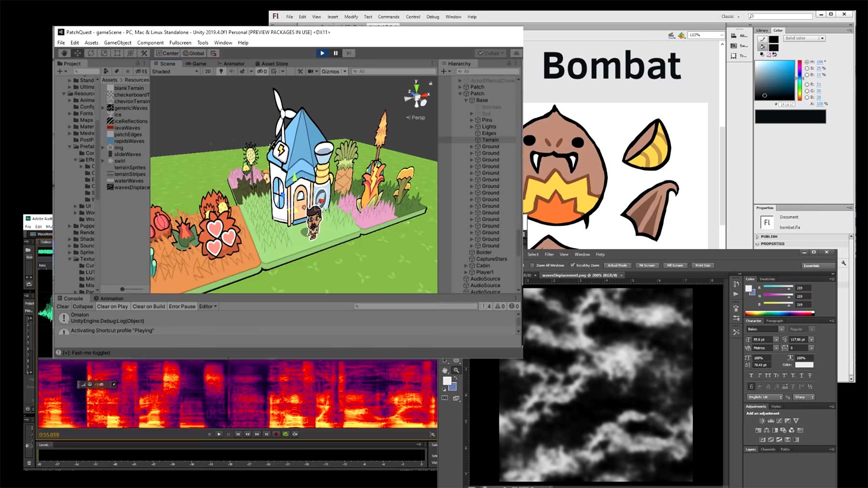Uncheck the Scrubby Zoom checkbox

(572, 265)
